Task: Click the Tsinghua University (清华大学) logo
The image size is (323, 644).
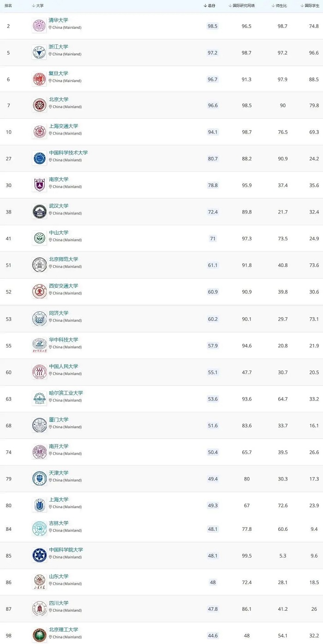Action: (x=40, y=26)
